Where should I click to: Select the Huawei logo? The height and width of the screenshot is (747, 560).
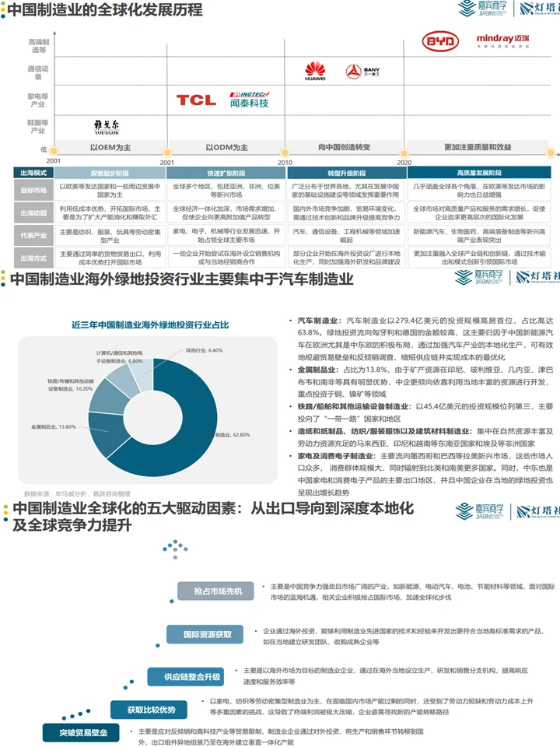click(315, 71)
